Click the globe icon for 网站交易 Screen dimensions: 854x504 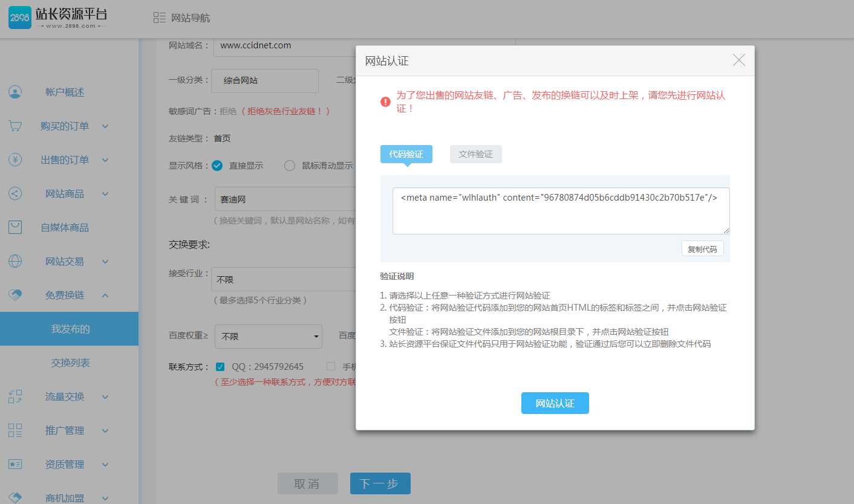point(15,262)
